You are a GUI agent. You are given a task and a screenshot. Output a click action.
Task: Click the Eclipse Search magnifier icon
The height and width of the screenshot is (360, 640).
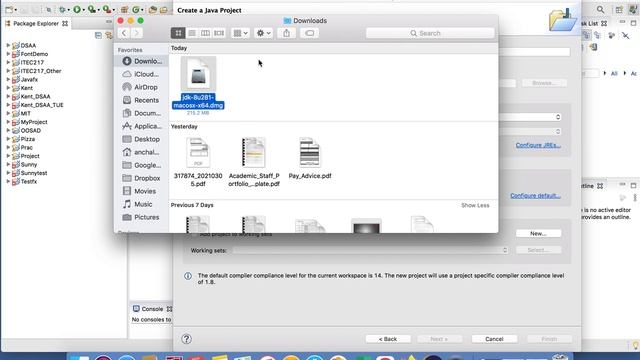[x=600, y=9]
